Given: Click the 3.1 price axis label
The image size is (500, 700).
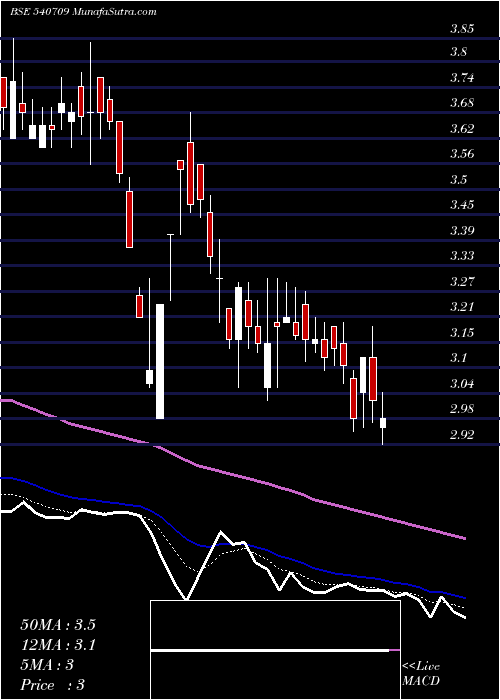Looking at the screenshot, I should click(458, 358).
